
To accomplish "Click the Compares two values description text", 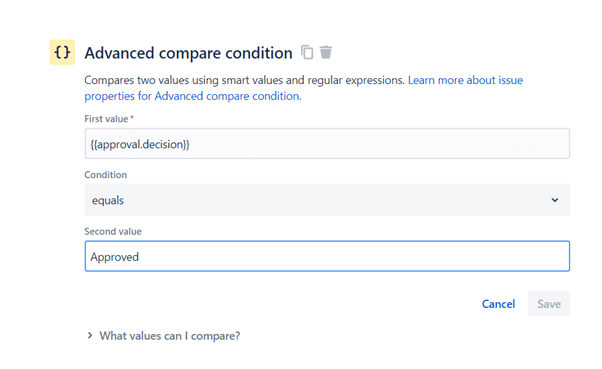I will 245,80.
